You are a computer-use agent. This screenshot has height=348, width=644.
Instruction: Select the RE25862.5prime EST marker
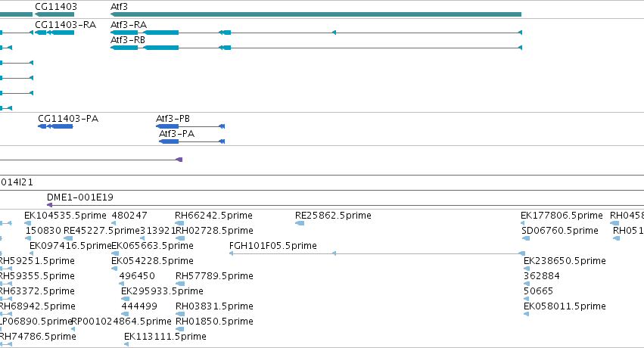[300, 223]
